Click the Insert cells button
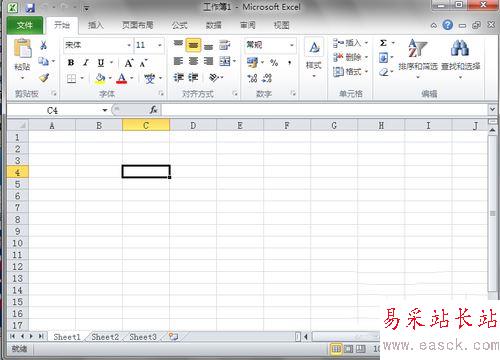 click(350, 43)
